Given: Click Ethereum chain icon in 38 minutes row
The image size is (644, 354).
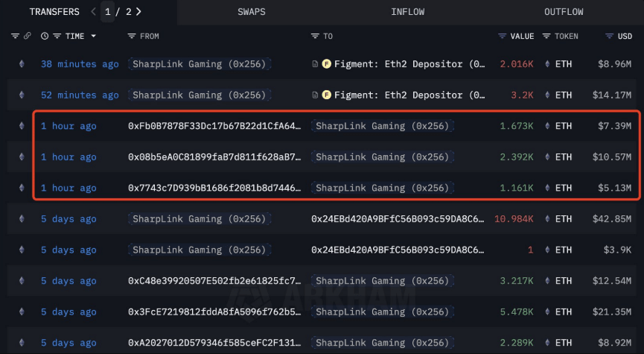Looking at the screenshot, I should [22, 64].
